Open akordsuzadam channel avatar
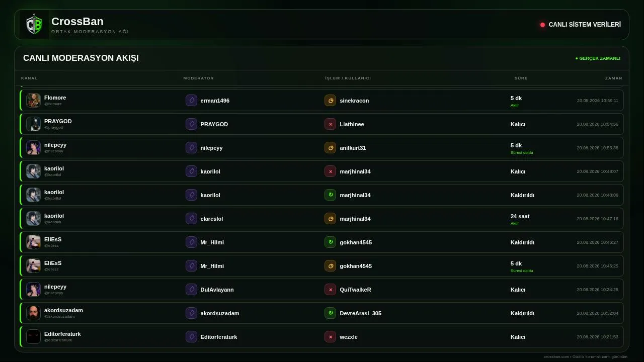 pos(34,313)
